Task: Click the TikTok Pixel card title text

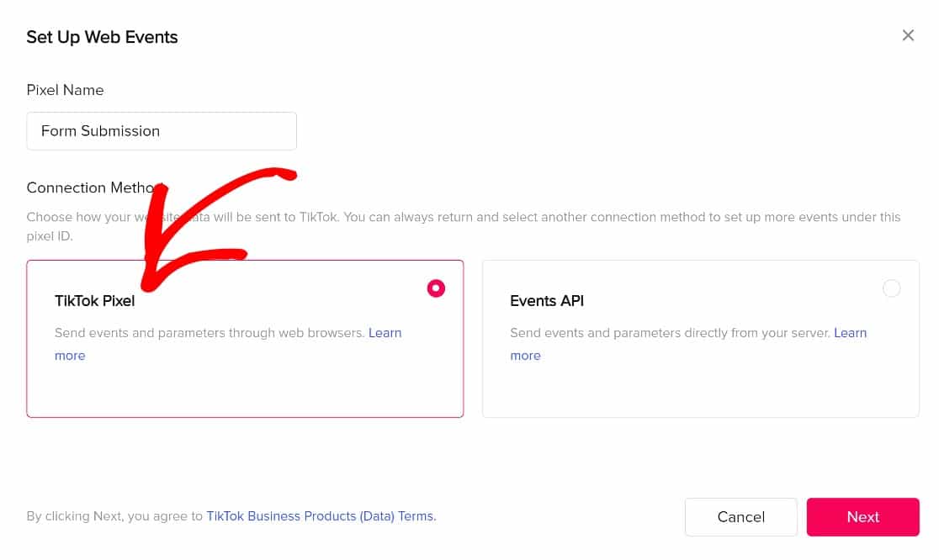Action: [x=94, y=301]
